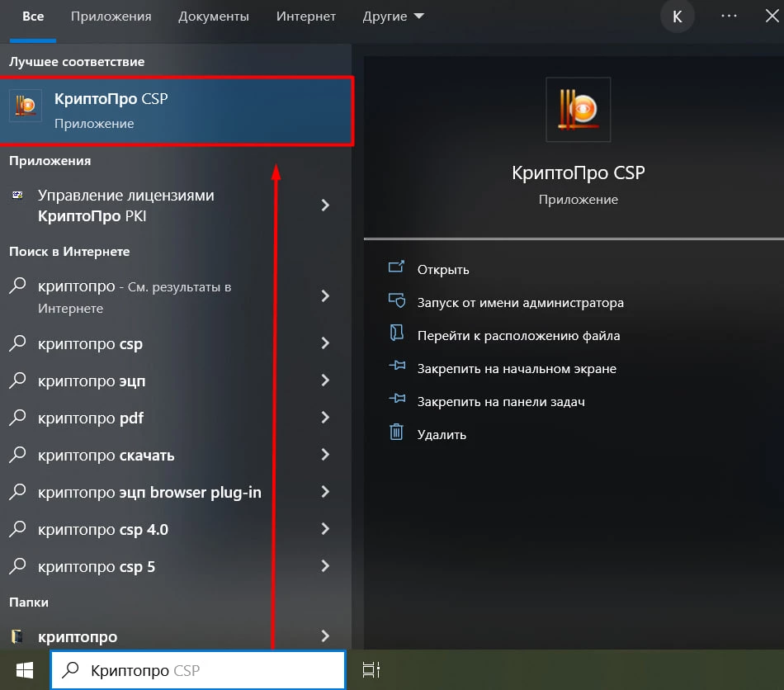Switch to the Документы tab

coord(214,17)
